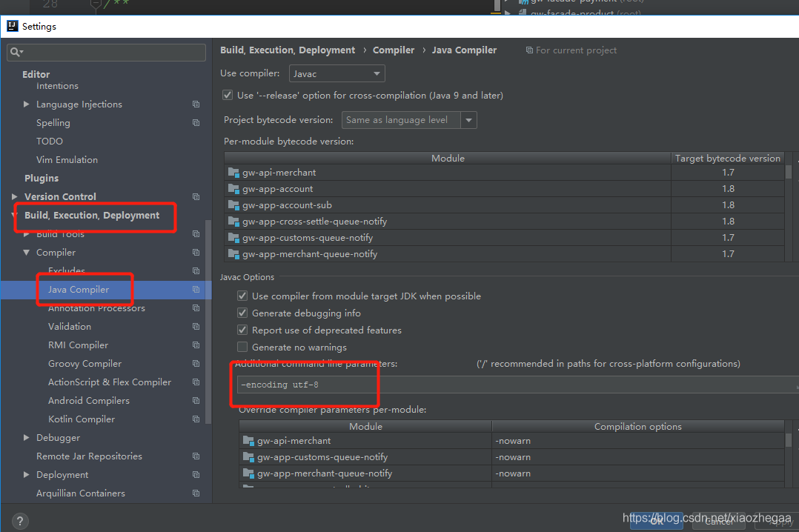Viewport: 799px width, 532px height.
Task: Click the additional command line parameters field
Action: [x=517, y=385]
